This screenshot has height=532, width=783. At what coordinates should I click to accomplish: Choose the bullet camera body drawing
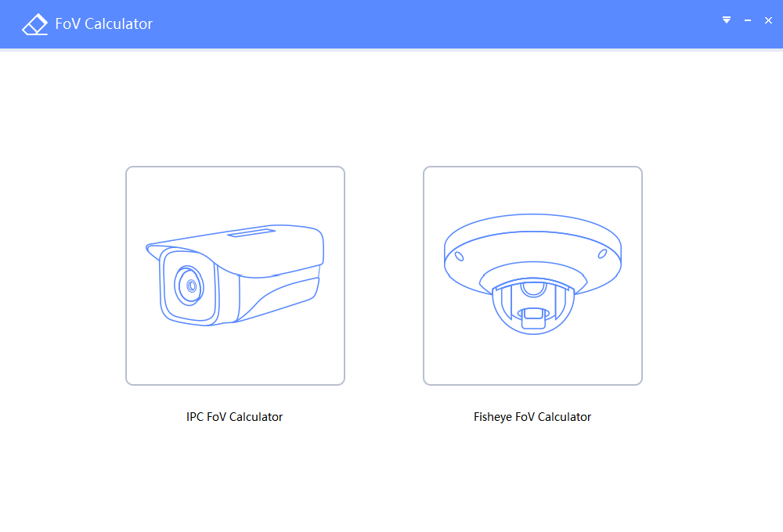click(x=235, y=275)
